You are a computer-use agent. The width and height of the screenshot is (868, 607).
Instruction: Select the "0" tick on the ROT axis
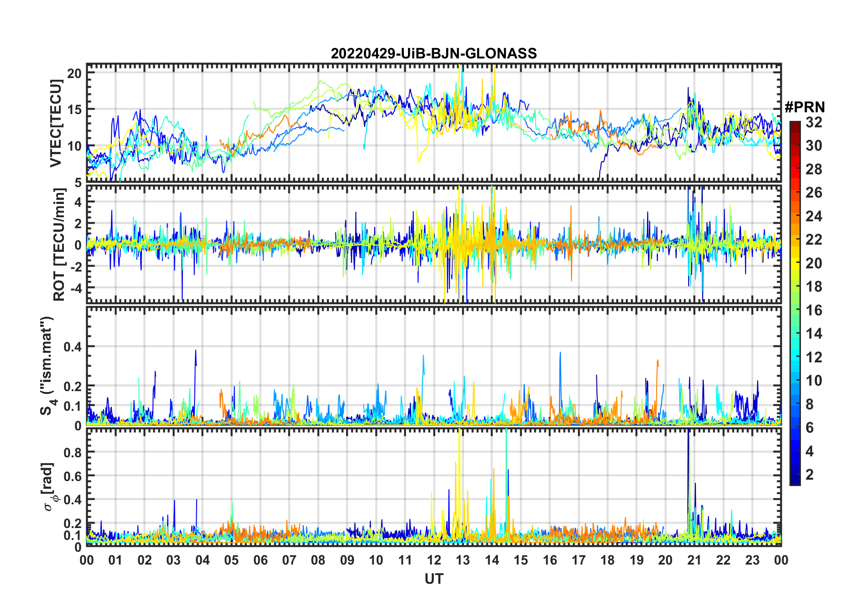pos(78,245)
